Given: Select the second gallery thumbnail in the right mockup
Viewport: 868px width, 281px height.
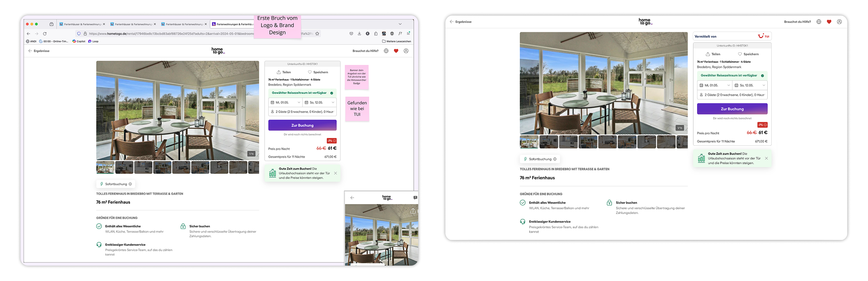Looking at the screenshot, I should pyautogui.click(x=549, y=142).
